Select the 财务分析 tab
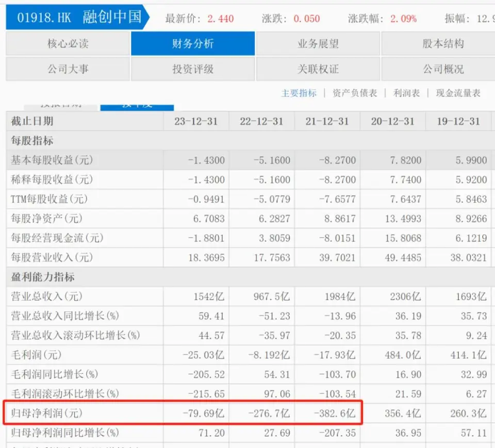 [192, 44]
